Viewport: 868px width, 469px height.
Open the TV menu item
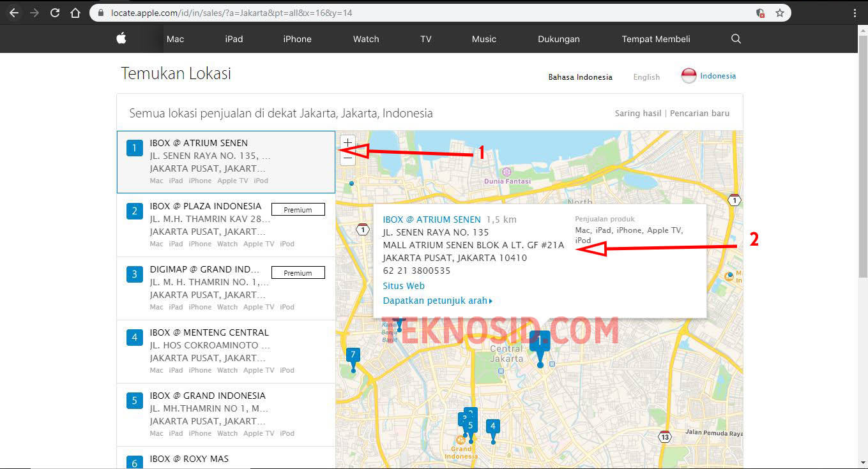point(426,39)
